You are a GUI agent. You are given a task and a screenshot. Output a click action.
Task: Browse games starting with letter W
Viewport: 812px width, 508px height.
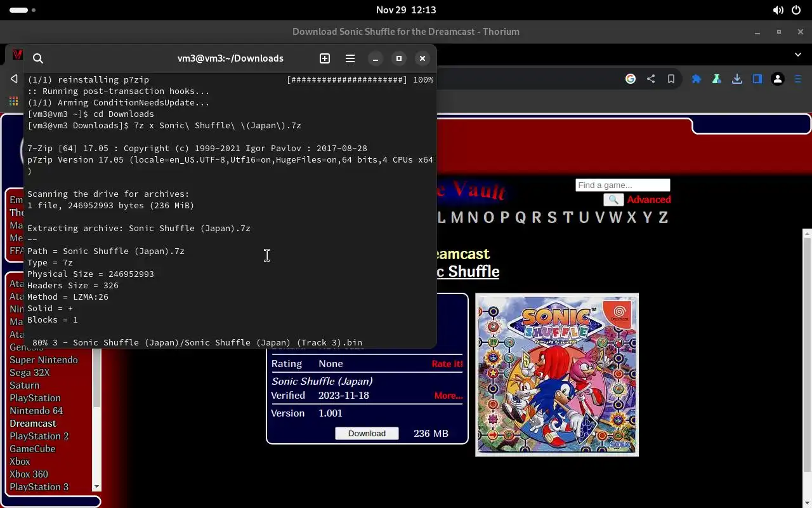[615, 218]
